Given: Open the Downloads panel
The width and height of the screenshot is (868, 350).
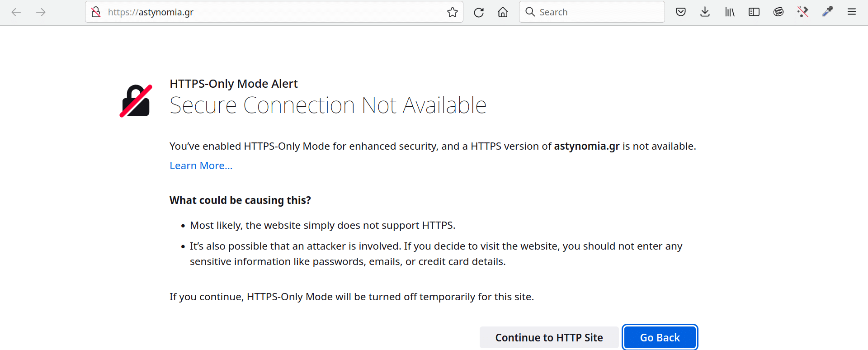Looking at the screenshot, I should (x=705, y=12).
